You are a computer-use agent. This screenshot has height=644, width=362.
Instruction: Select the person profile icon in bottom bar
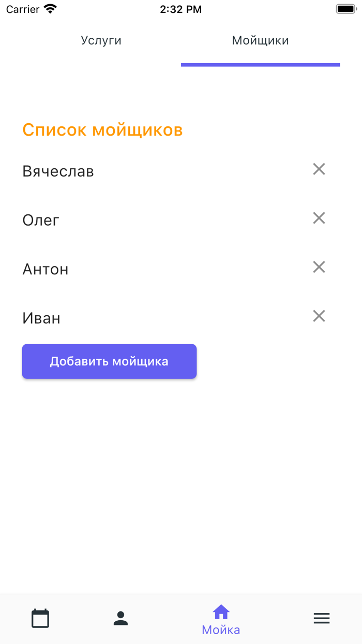pyautogui.click(x=120, y=618)
